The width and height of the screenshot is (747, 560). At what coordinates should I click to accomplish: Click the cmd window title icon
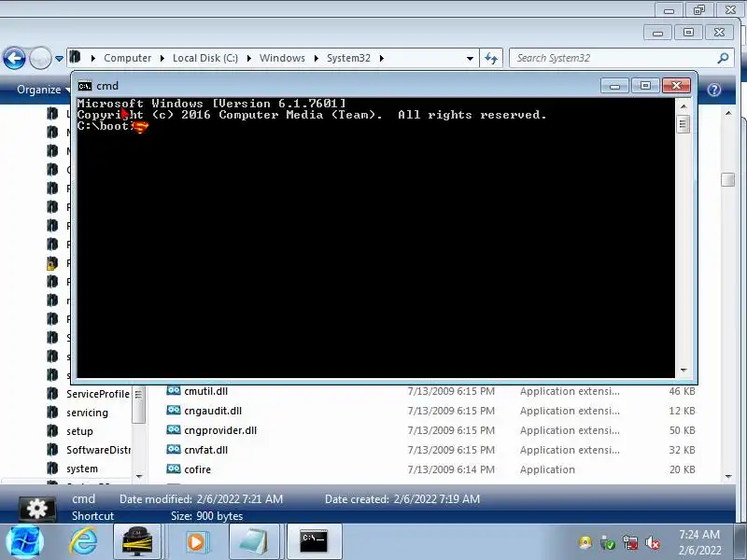point(85,86)
